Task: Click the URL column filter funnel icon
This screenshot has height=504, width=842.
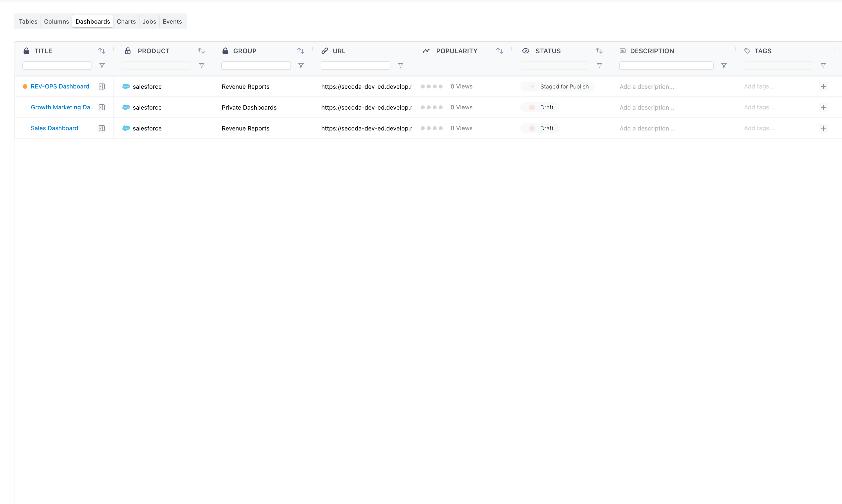Action: click(401, 66)
